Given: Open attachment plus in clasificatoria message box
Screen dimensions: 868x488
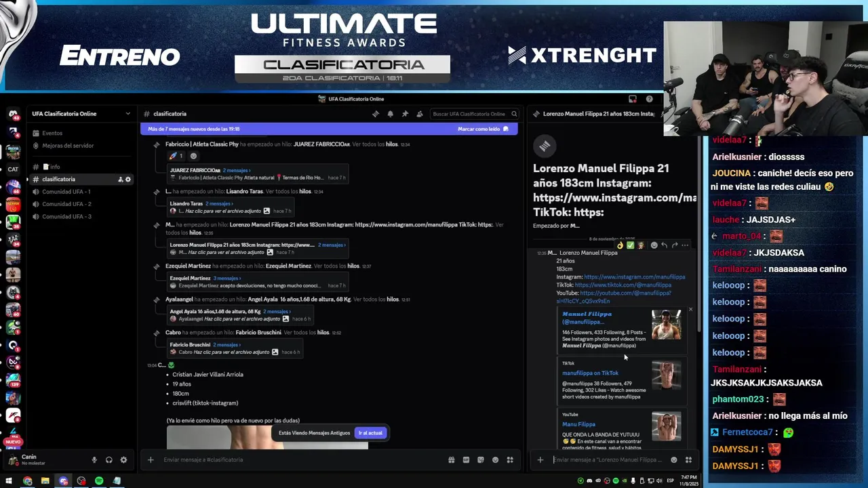Looking at the screenshot, I should coord(151,460).
